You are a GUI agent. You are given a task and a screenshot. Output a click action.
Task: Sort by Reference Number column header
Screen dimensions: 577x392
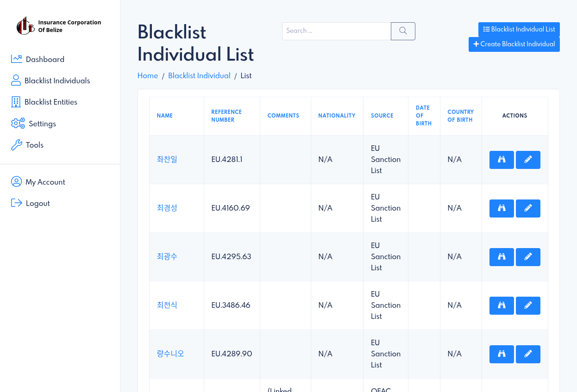click(226, 116)
